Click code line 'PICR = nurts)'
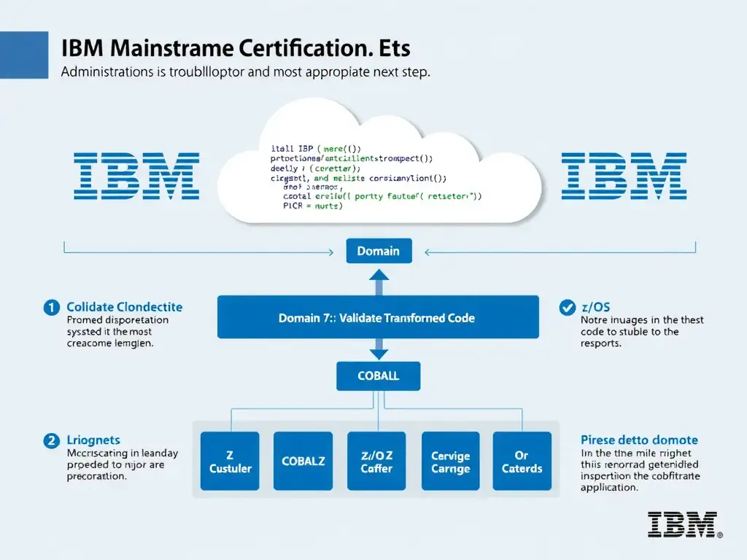 click(x=313, y=206)
